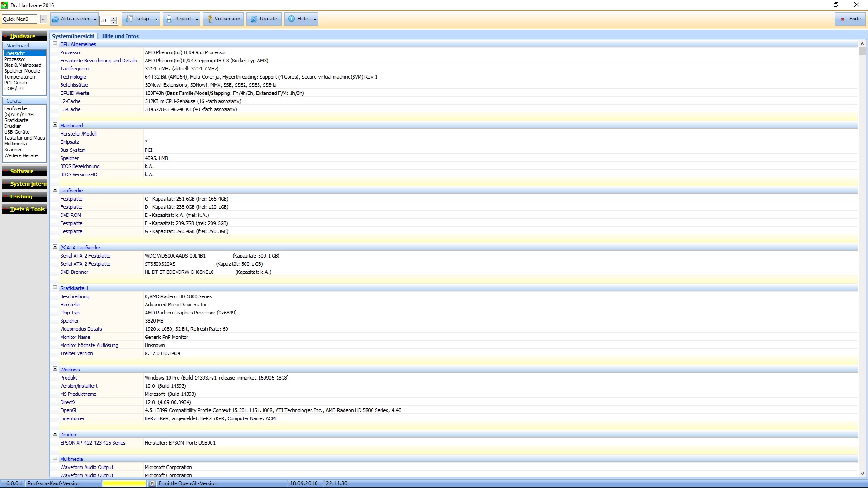The image size is (868, 488).
Task: Click the Update arrows icon
Action: 254,19
